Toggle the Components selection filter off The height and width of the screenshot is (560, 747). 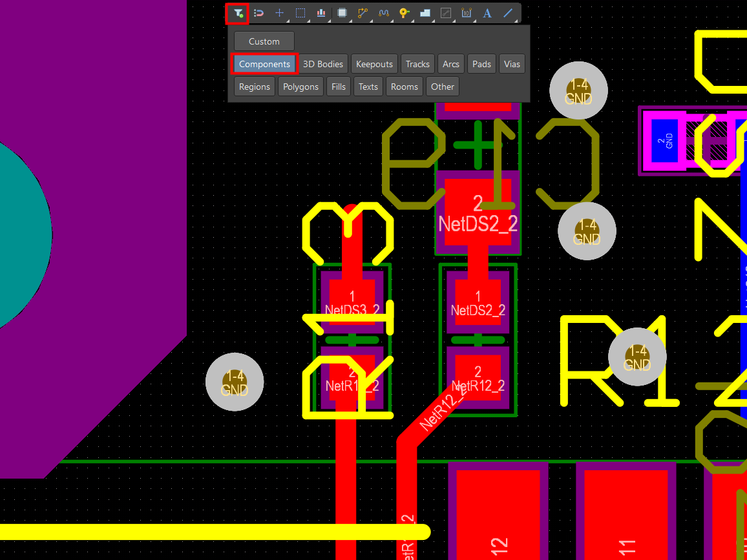coord(264,64)
